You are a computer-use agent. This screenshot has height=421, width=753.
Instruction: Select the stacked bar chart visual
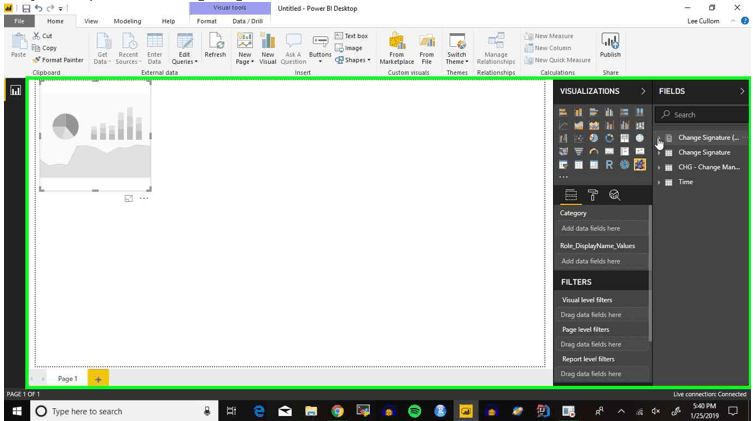563,112
